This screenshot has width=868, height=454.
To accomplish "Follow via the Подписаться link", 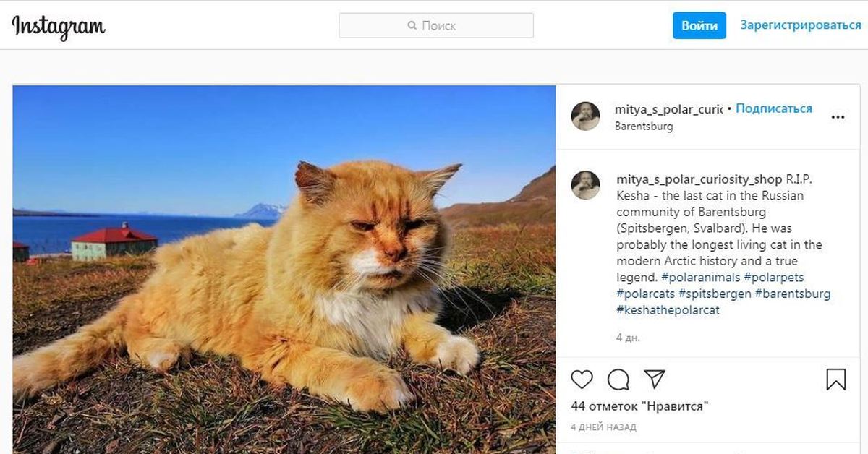I will pyautogui.click(x=774, y=108).
